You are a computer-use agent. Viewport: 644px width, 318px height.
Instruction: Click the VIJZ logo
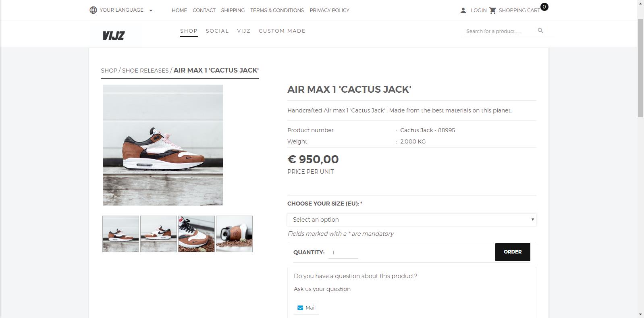click(x=114, y=35)
